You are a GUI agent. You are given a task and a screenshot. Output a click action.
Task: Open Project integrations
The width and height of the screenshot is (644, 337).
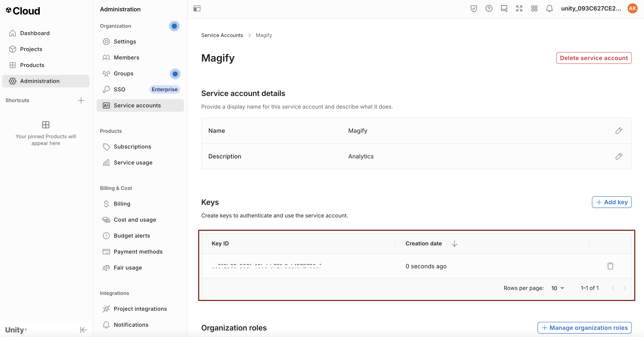(x=140, y=309)
